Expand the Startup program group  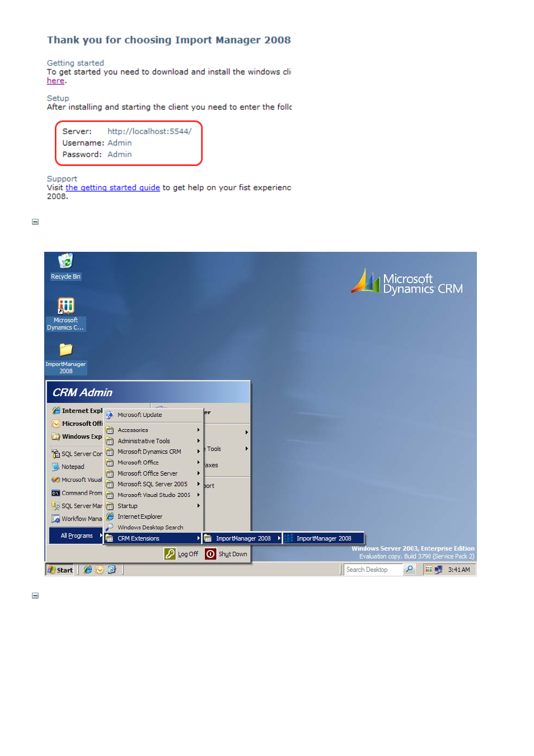coord(153,506)
